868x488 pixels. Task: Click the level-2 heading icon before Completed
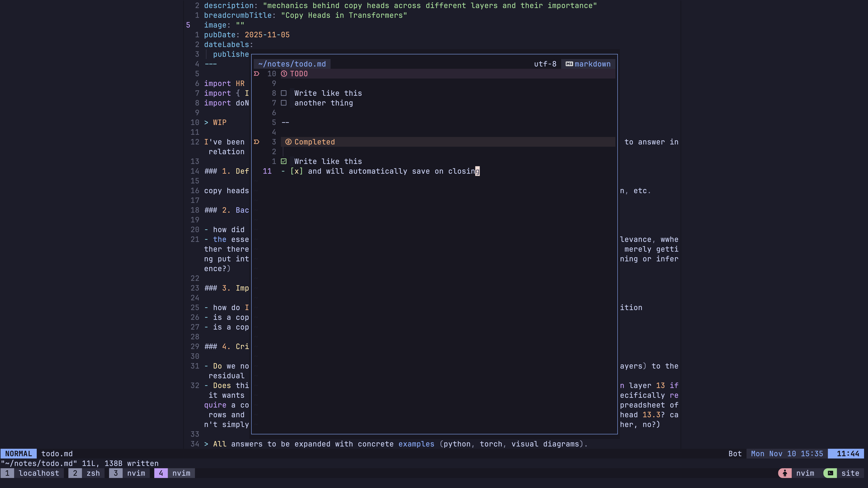click(x=288, y=142)
